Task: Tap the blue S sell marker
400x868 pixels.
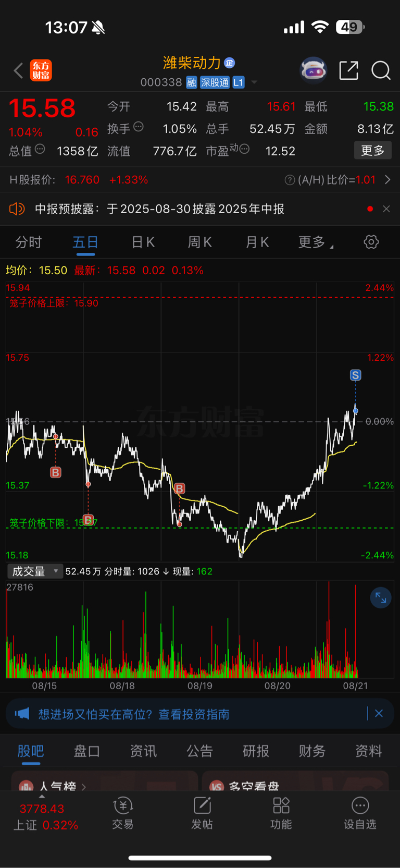Action: pos(355,375)
